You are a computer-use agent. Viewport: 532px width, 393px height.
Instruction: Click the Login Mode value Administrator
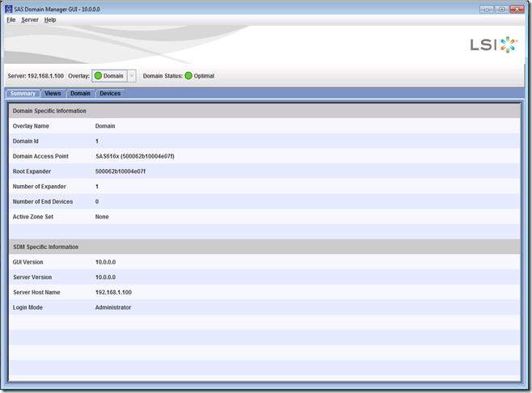113,307
